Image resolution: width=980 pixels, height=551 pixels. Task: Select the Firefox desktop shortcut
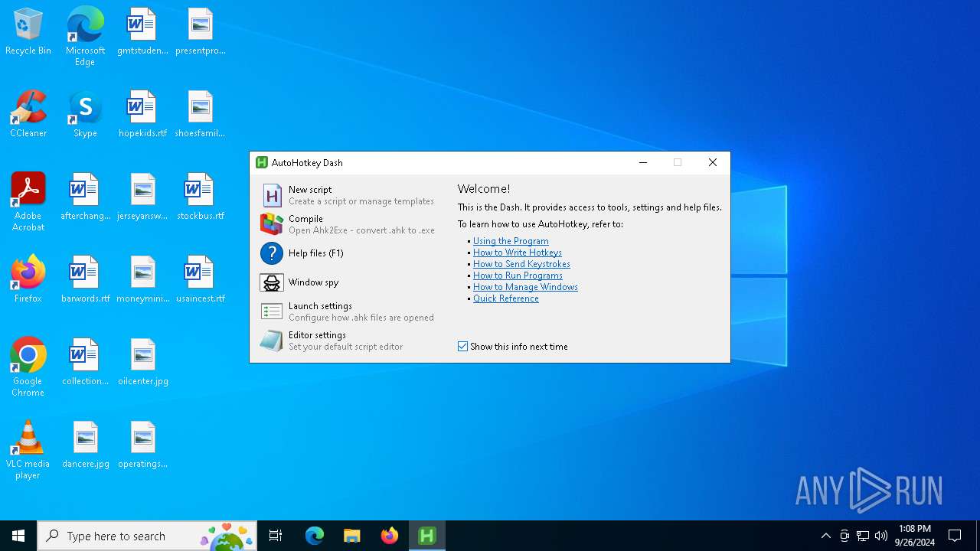pyautogui.click(x=28, y=279)
